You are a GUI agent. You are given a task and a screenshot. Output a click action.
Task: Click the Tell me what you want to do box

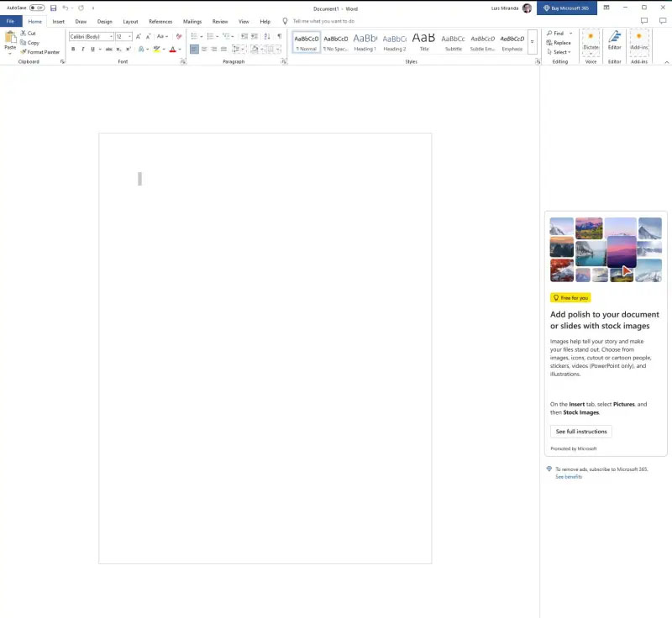(323, 21)
